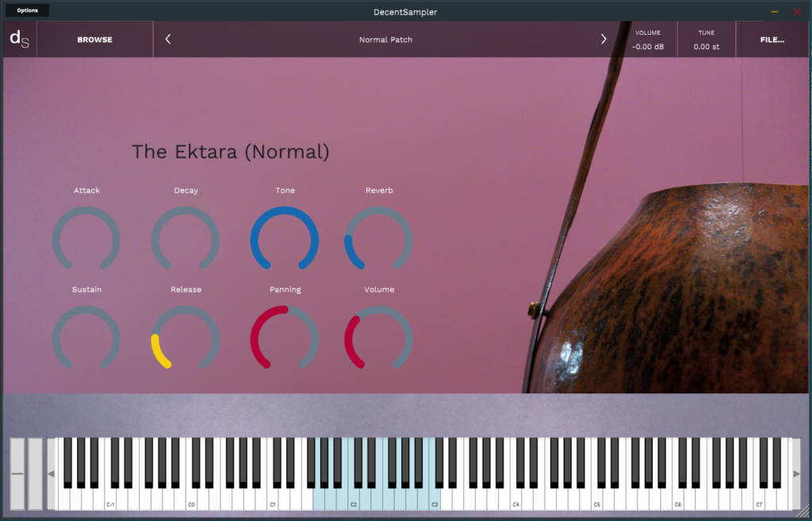
Task: Click the yellow Release knob
Action: 186,339
